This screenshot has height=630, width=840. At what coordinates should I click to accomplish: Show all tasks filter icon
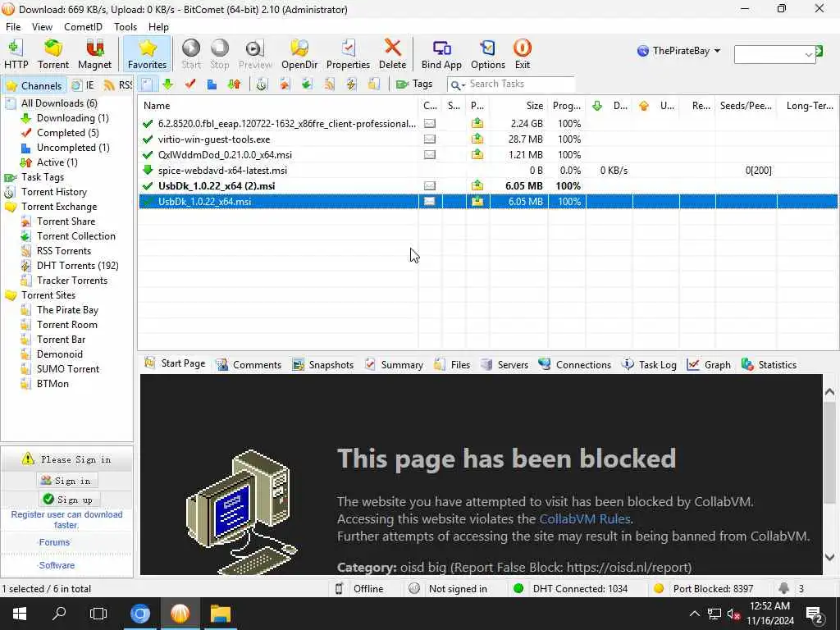pos(148,84)
